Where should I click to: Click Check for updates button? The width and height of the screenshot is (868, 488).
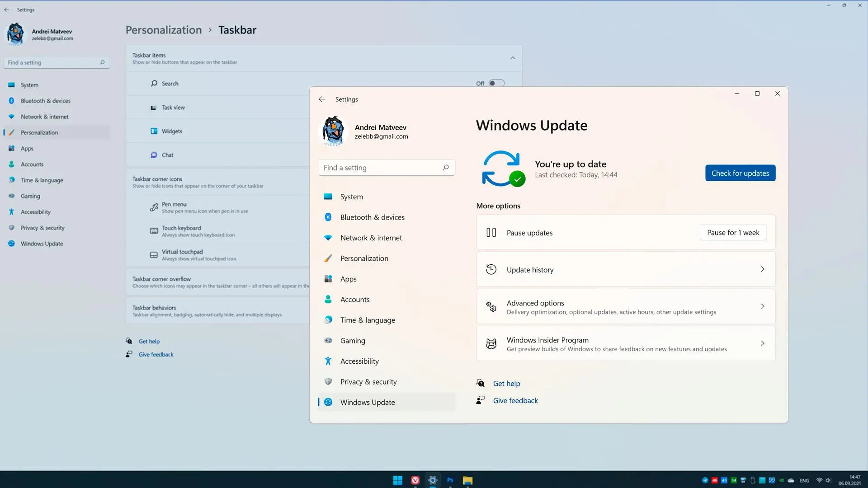click(x=740, y=173)
